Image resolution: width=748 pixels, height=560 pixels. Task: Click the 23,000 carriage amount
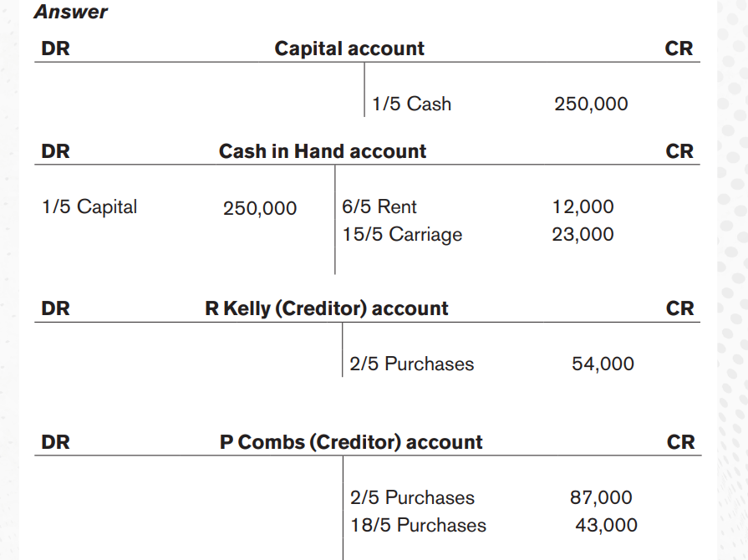[x=583, y=235]
